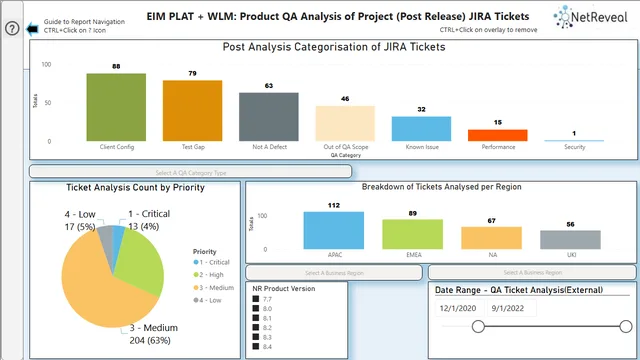This screenshot has height=360, width=640.
Task: Click the 4 - Low legend swatch
Action: (196, 300)
